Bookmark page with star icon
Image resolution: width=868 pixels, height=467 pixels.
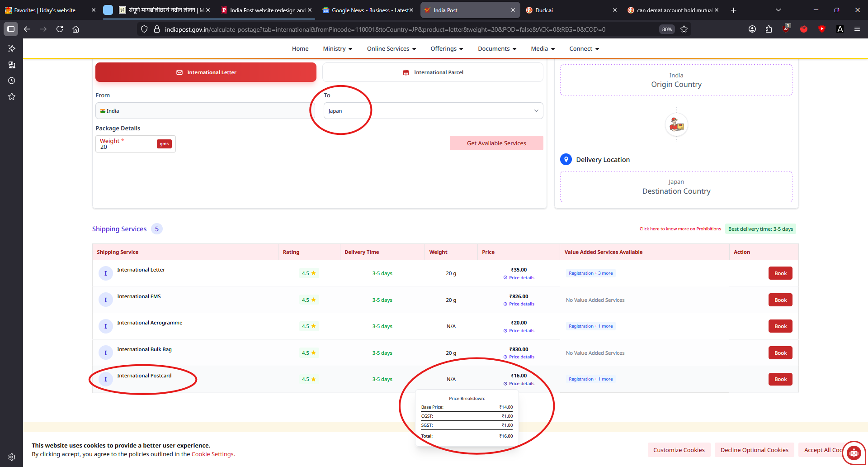pos(684,29)
